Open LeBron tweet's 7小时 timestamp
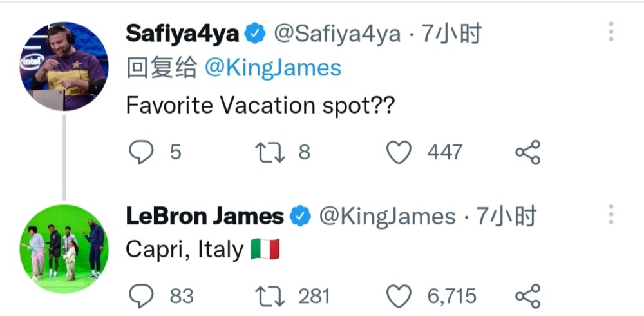Viewport: 644px width, 316px height. 506,216
